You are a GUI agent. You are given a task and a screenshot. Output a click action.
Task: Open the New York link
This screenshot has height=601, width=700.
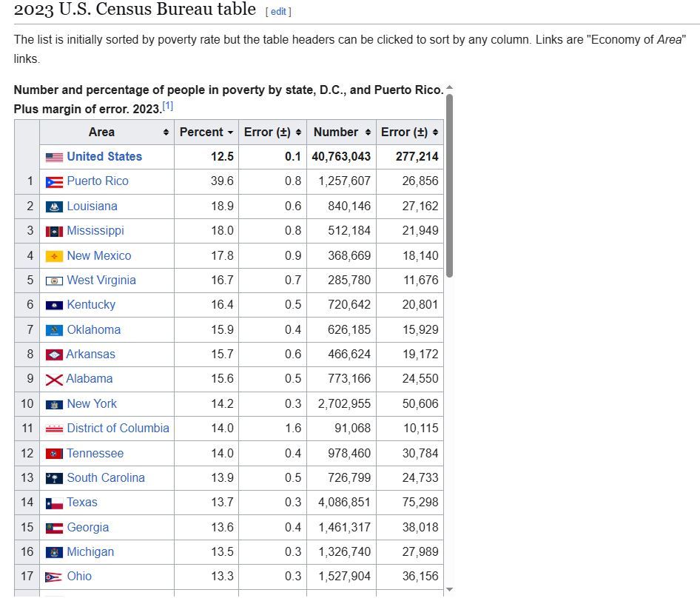(x=92, y=404)
